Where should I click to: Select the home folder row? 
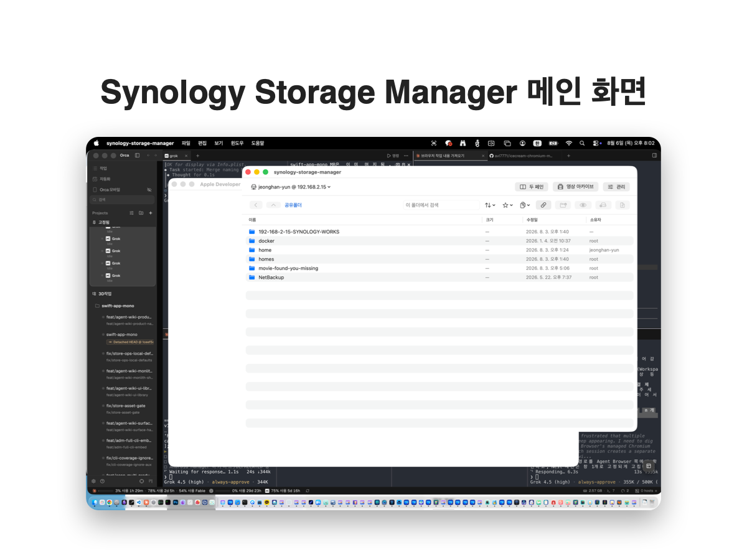pyautogui.click(x=439, y=250)
